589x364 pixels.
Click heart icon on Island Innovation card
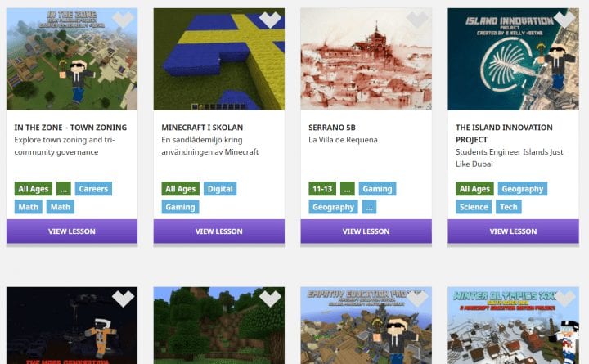pyautogui.click(x=564, y=19)
